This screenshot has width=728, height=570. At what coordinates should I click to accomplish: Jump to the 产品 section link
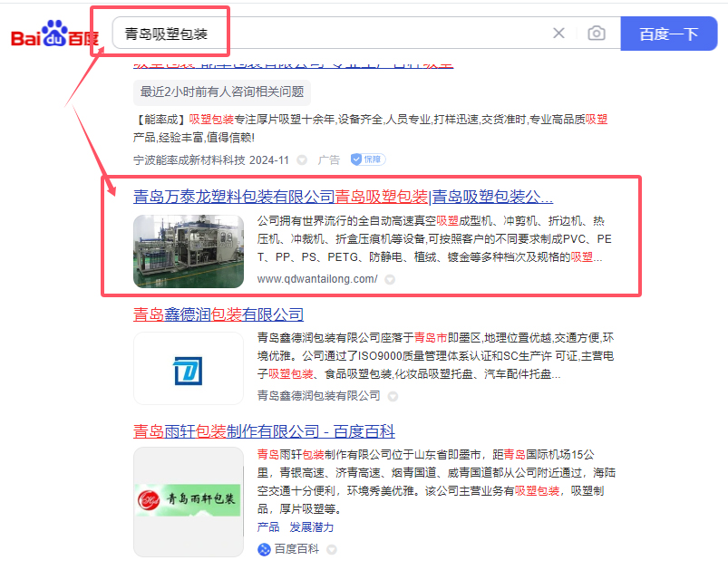click(x=268, y=527)
